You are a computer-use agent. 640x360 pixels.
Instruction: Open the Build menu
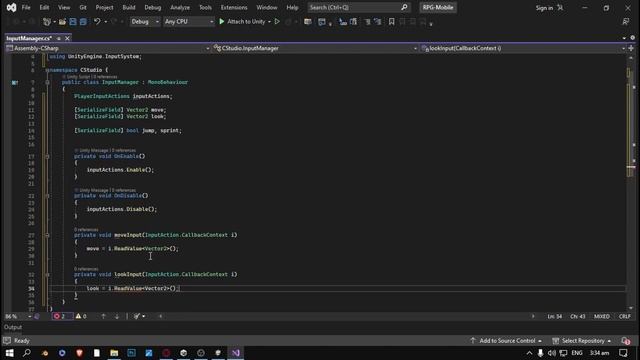(129, 7)
